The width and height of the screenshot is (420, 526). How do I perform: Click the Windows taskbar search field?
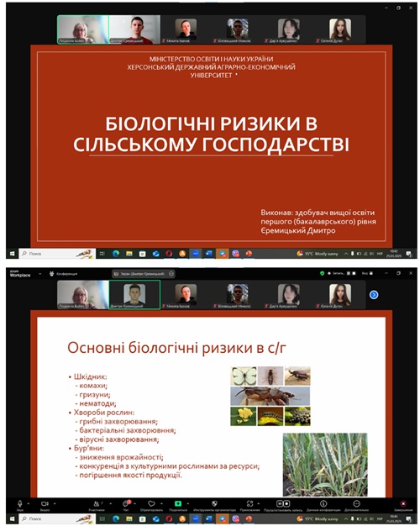coord(57,519)
